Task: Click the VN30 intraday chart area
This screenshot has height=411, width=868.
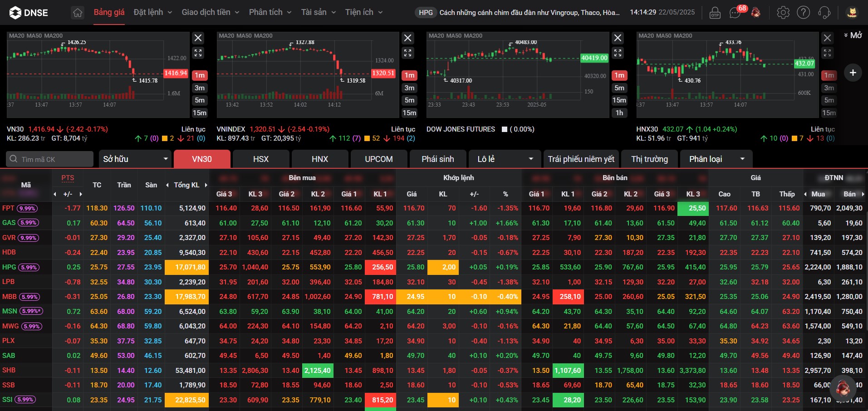Action: (98, 75)
